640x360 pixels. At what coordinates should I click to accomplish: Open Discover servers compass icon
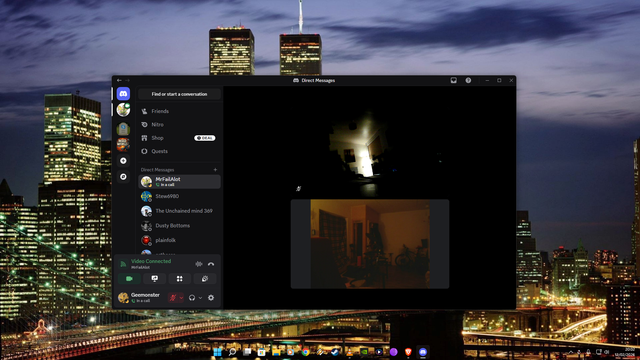point(123,177)
